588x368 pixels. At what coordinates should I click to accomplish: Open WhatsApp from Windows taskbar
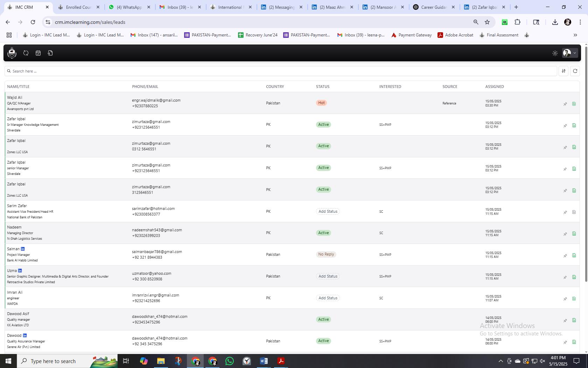coord(230,361)
